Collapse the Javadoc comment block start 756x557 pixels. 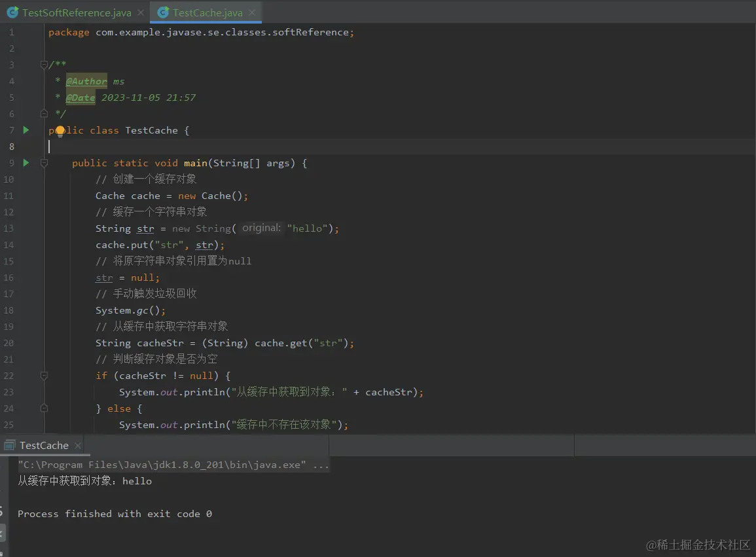44,65
